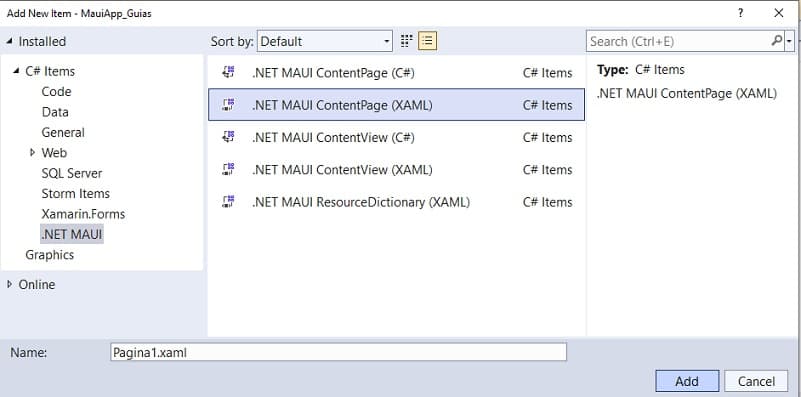The width and height of the screenshot is (801, 397).
Task: Switch to medium icons list view
Action: [428, 41]
